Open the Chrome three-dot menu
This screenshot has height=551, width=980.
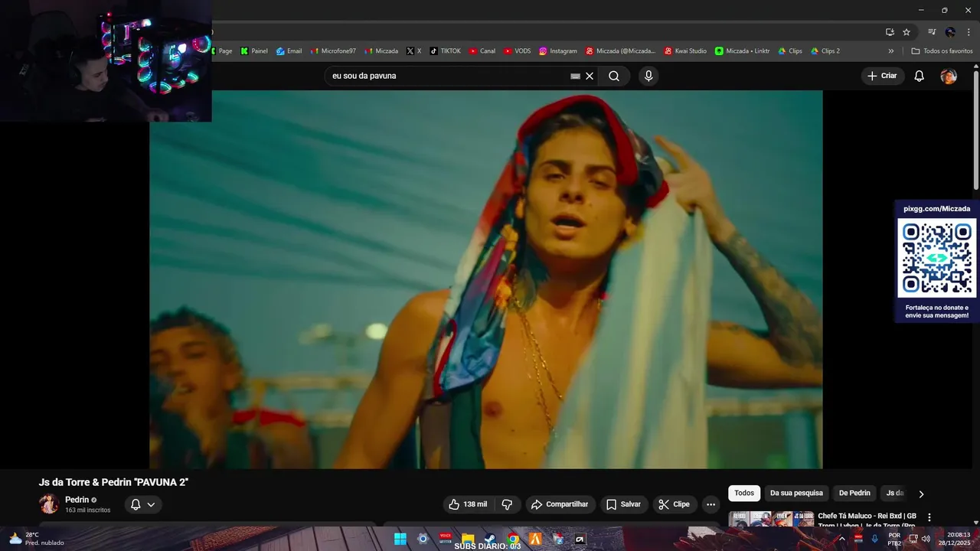point(969,32)
